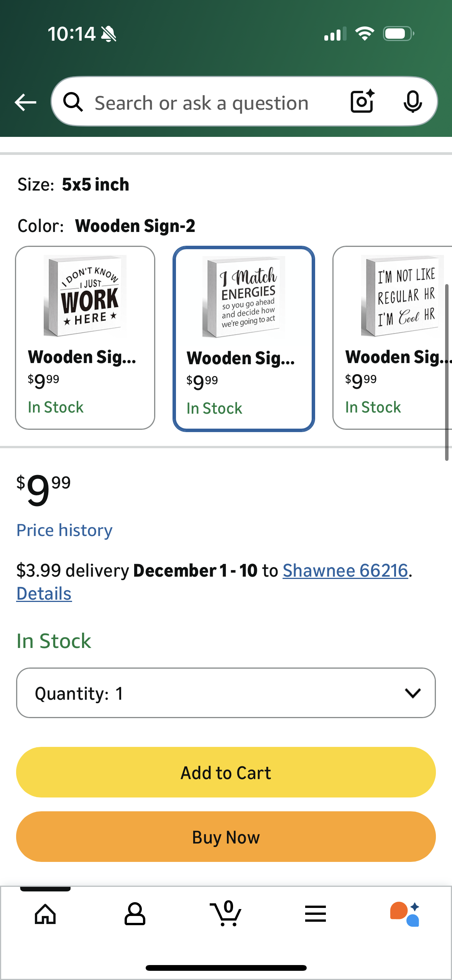Add the wooden sign to cart
452x980 pixels.
tap(226, 772)
